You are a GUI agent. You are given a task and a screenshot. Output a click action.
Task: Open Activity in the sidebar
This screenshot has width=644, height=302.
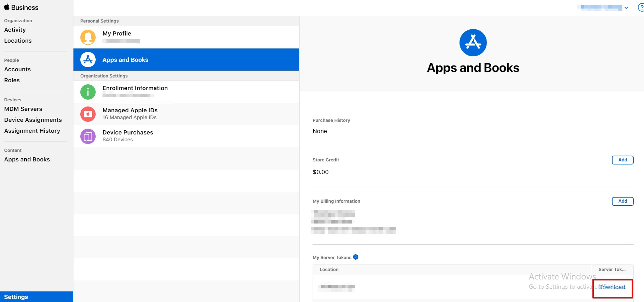click(x=15, y=30)
